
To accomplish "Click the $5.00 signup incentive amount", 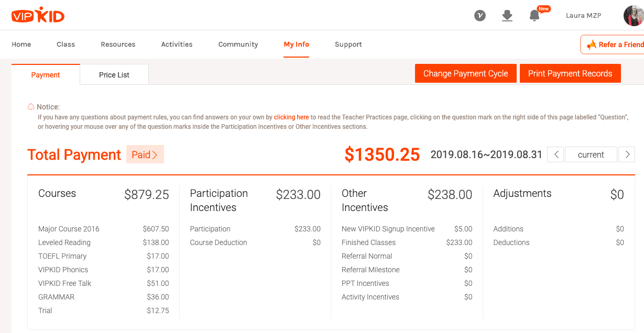I will click(x=463, y=229).
